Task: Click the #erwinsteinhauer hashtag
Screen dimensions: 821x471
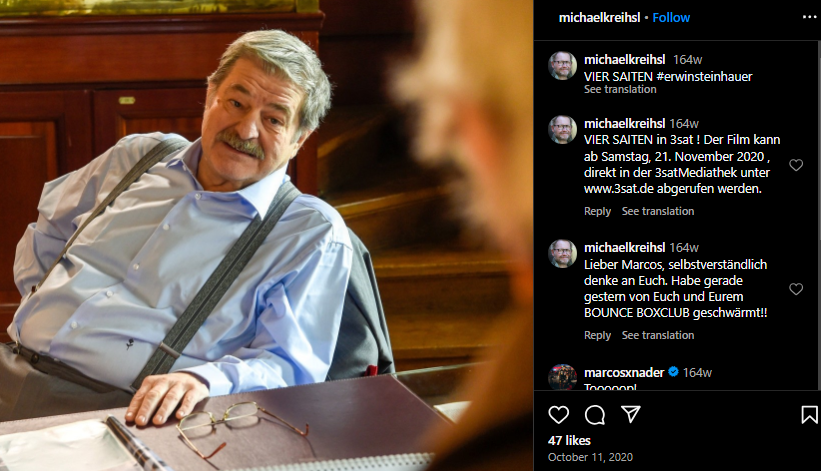Action: click(x=704, y=76)
